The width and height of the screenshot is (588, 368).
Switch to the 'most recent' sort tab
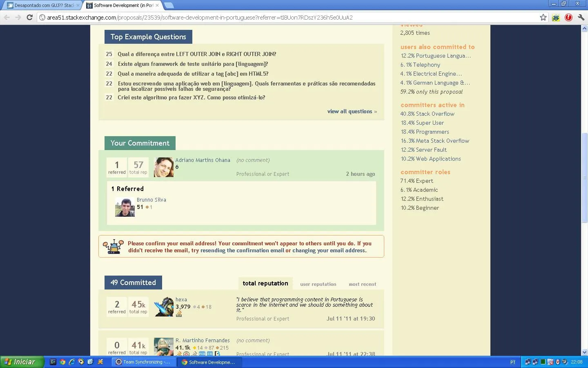point(363,284)
